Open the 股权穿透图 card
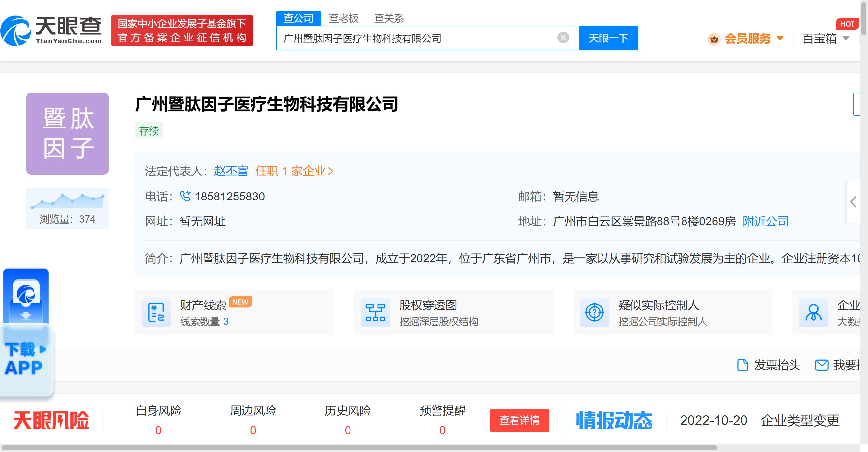This screenshot has width=868, height=452. 454,312
